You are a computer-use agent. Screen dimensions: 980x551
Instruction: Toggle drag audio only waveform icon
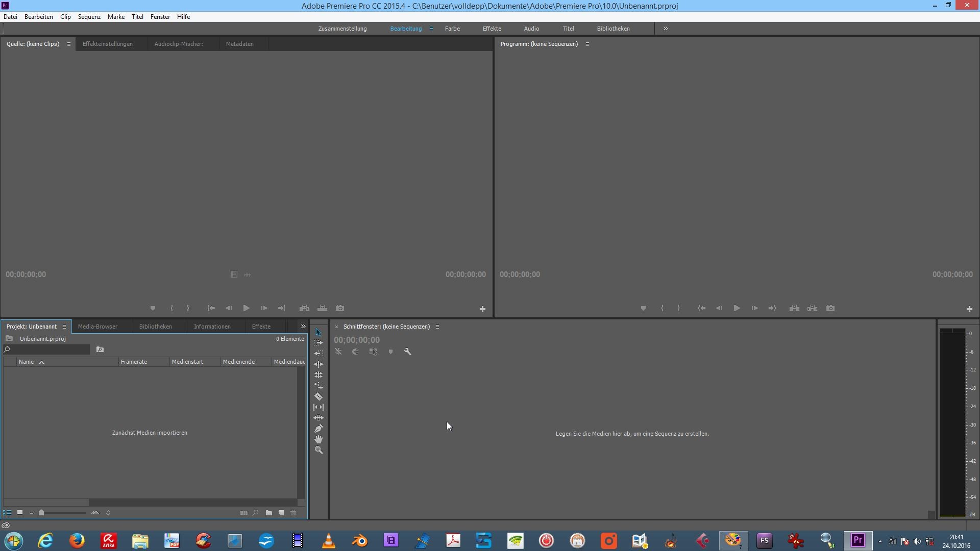(x=248, y=274)
